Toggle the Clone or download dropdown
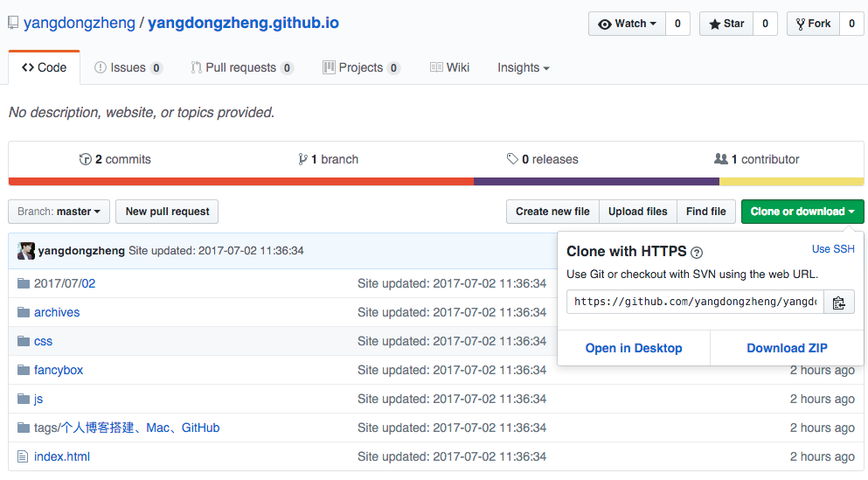Viewport: 868px width, 480px height. coord(802,212)
